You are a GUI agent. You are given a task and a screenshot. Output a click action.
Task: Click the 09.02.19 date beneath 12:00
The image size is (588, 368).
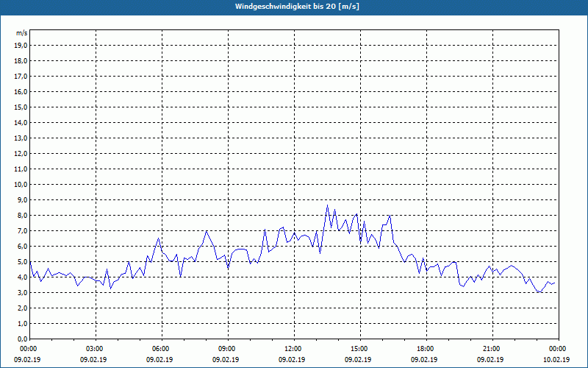point(291,359)
